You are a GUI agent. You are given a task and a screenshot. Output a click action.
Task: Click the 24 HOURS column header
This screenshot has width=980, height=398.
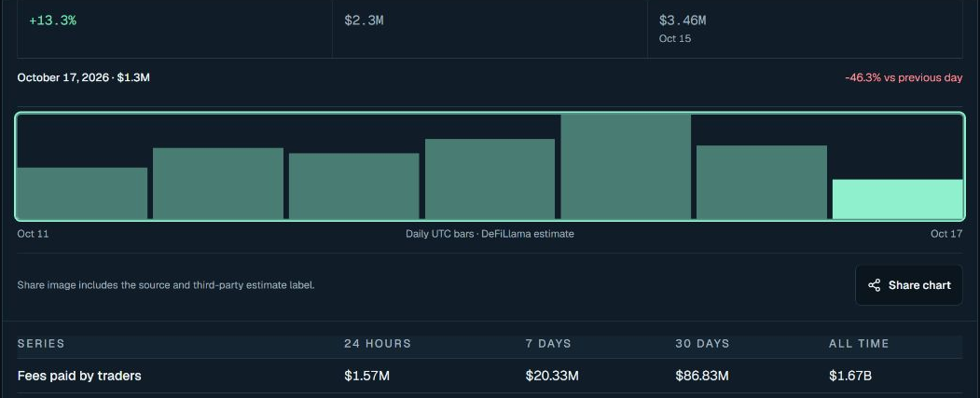[378, 344]
